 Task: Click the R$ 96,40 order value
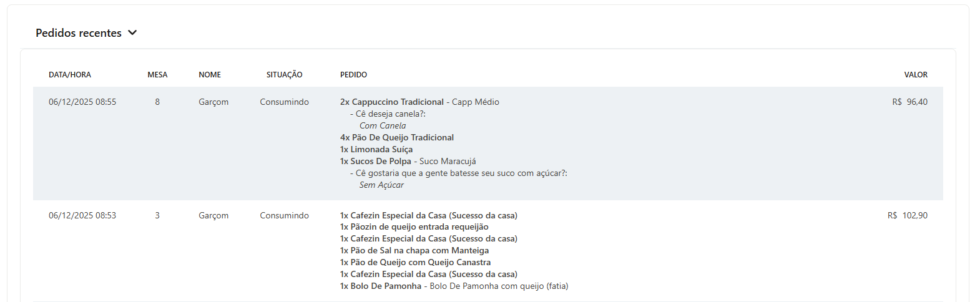click(909, 102)
